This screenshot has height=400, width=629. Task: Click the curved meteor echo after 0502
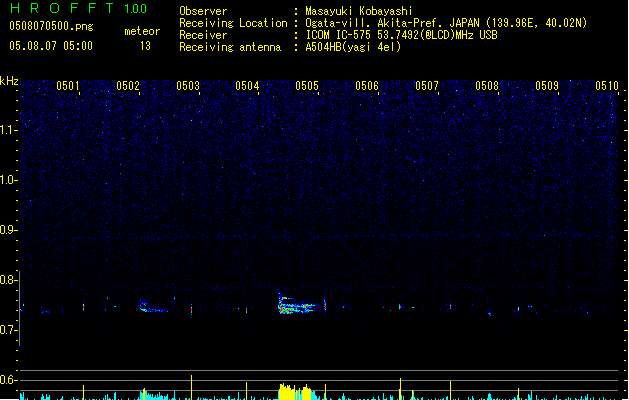(x=154, y=307)
